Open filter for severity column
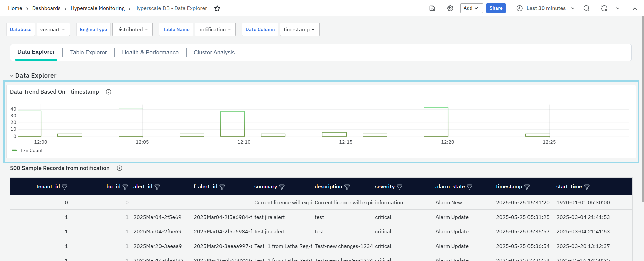The image size is (644, 261). [400, 187]
